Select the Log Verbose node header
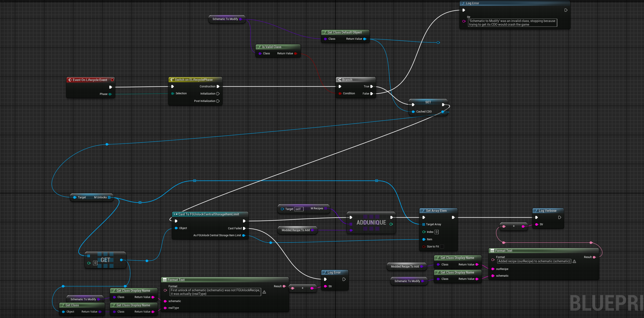Viewport: 644px width, 318px height. pyautogui.click(x=548, y=211)
